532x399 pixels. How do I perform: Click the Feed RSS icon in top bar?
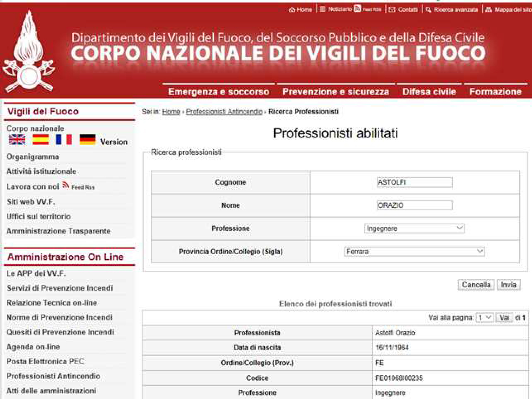(x=357, y=9)
